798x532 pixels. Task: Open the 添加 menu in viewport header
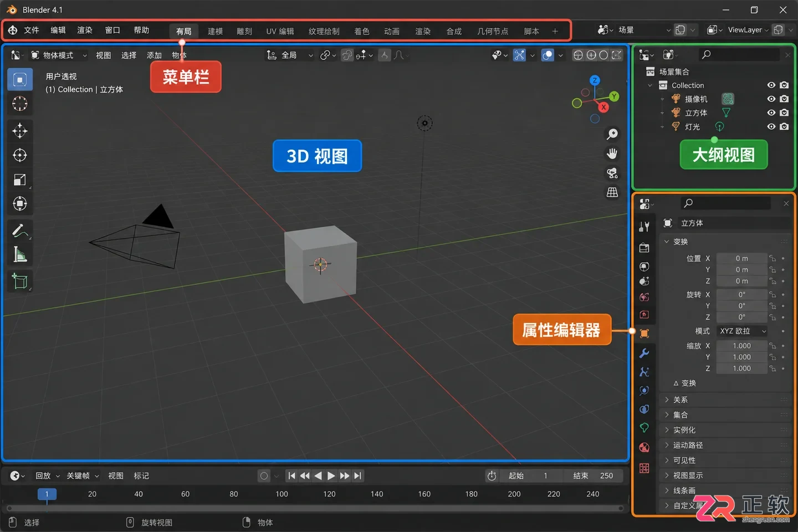154,55
